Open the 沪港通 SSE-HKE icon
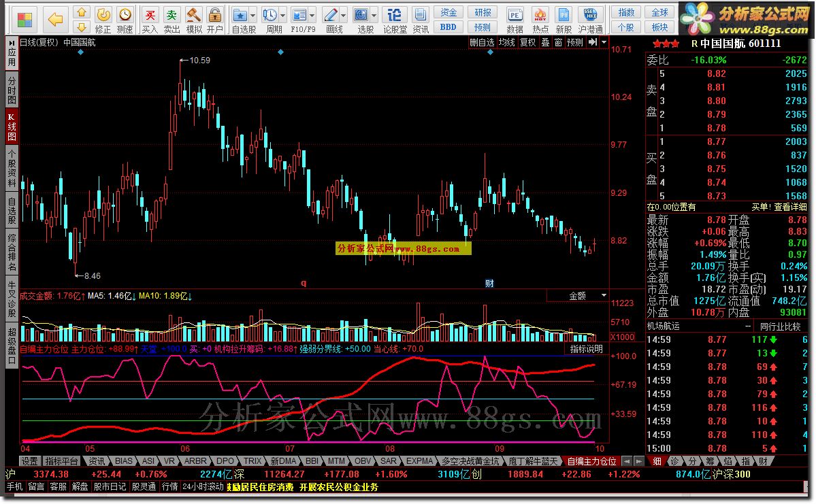 pos(590,20)
